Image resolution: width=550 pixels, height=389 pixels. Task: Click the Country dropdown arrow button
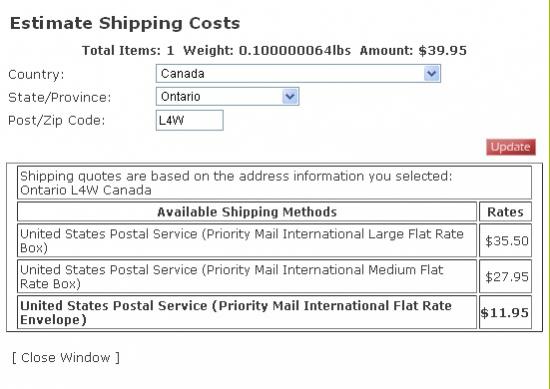click(x=431, y=74)
